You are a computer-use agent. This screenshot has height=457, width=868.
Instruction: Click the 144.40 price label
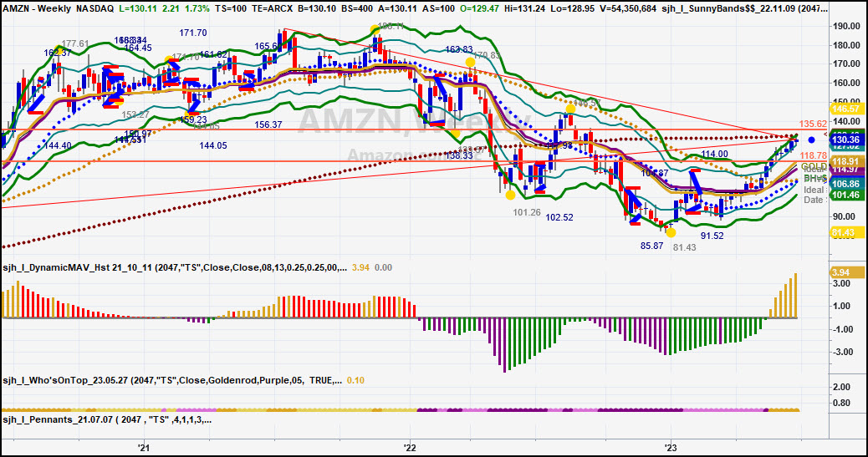coord(58,145)
